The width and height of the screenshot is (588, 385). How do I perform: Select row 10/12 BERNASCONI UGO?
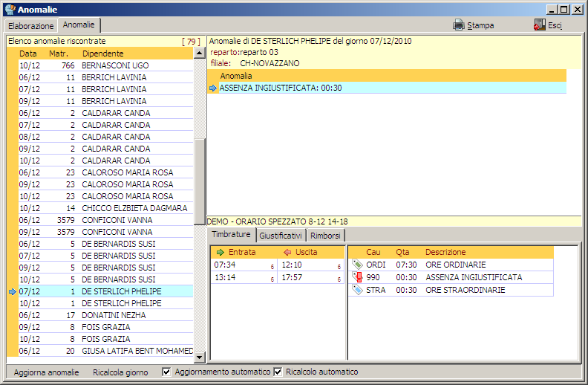click(x=105, y=65)
